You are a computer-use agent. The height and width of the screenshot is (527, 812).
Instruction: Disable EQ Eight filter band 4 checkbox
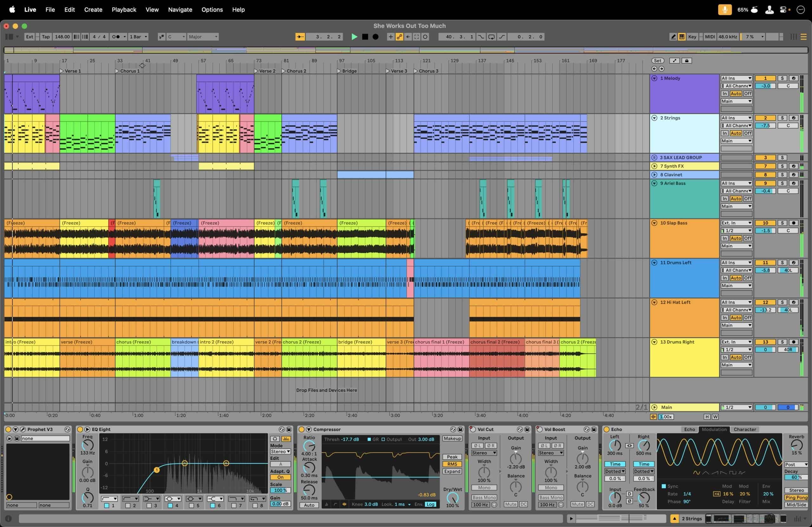(x=170, y=506)
